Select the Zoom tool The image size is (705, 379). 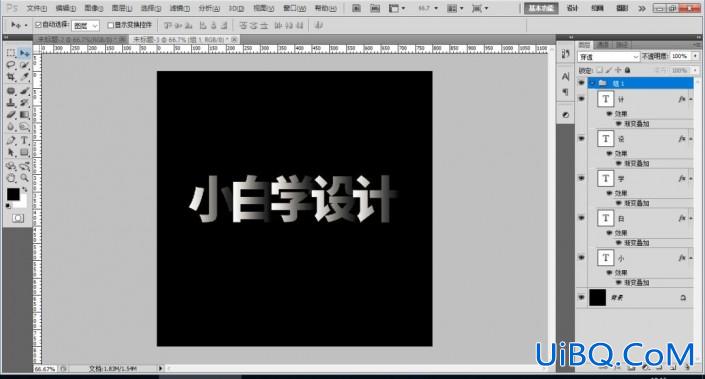[x=24, y=178]
